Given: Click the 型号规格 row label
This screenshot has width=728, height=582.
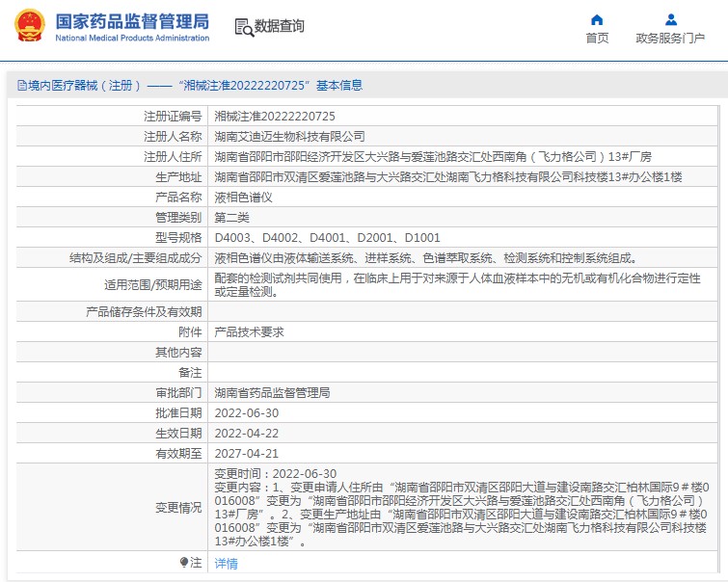Looking at the screenshot, I should point(178,238).
